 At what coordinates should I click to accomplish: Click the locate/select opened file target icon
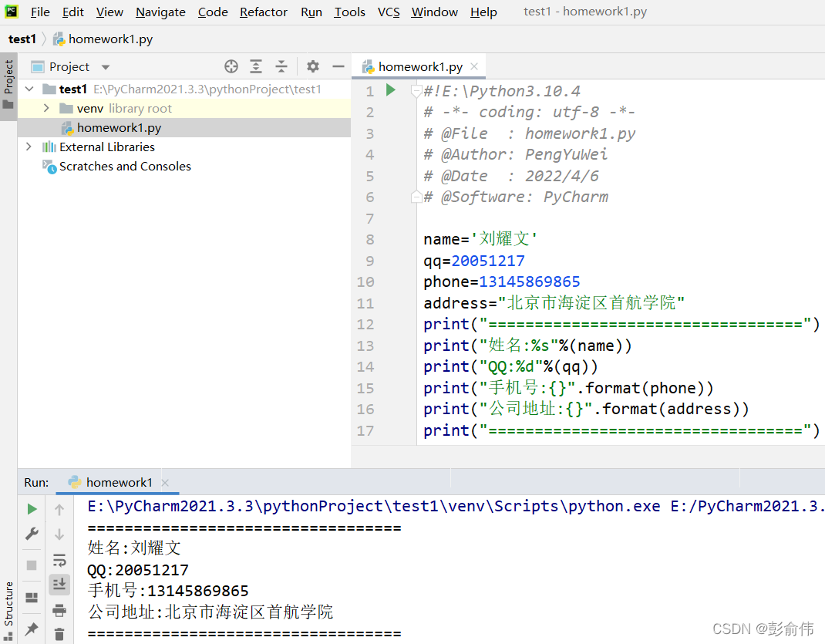(231, 66)
